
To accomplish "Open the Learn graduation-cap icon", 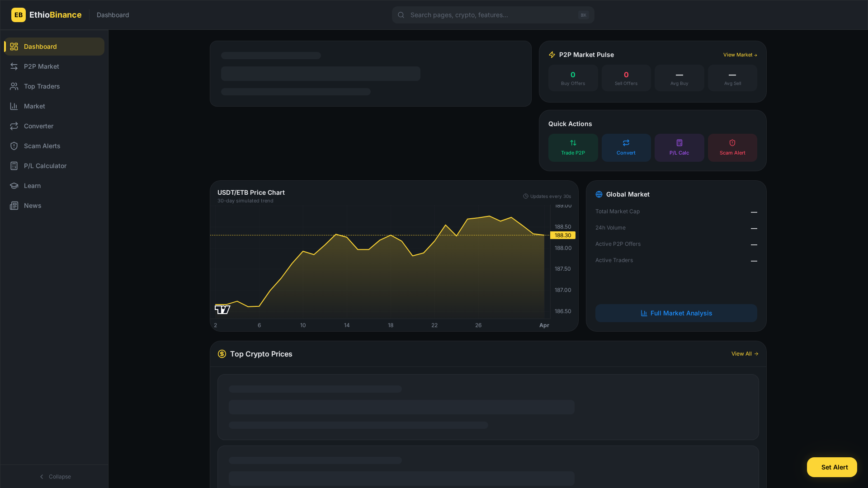I will tap(14, 186).
